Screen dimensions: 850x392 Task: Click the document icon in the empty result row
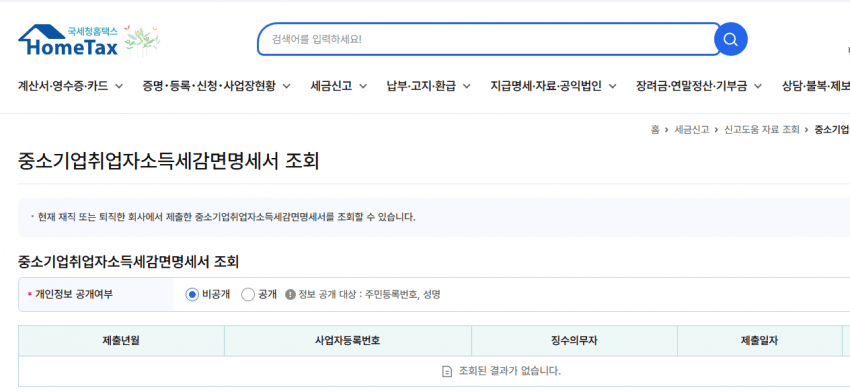tap(447, 371)
